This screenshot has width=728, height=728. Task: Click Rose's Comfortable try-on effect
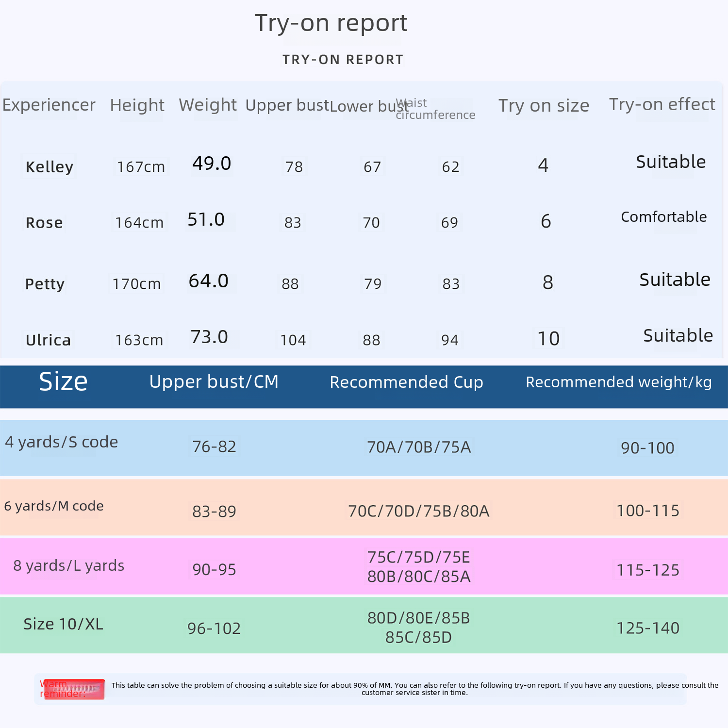[x=663, y=216]
